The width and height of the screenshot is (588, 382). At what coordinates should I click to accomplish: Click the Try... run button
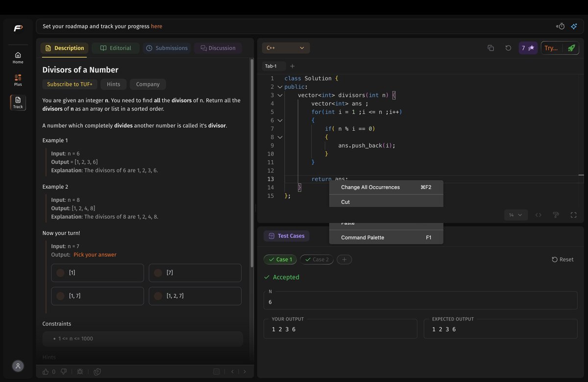[x=551, y=48]
